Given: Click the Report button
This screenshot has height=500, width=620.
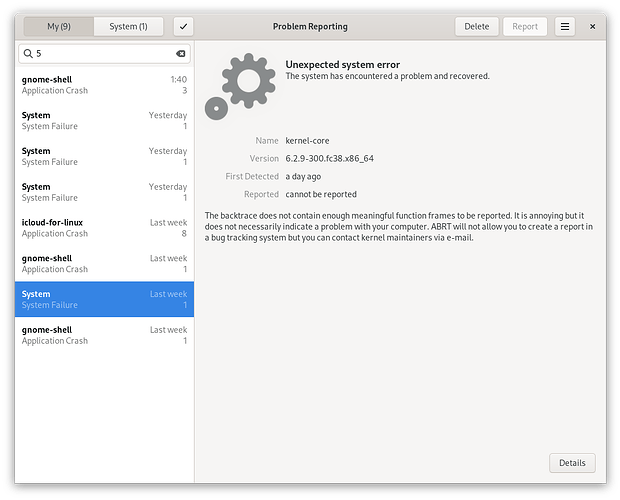Looking at the screenshot, I should coord(525,26).
